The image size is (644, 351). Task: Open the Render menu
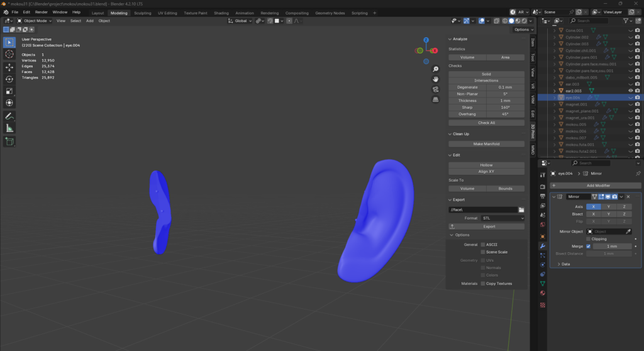(x=41, y=12)
